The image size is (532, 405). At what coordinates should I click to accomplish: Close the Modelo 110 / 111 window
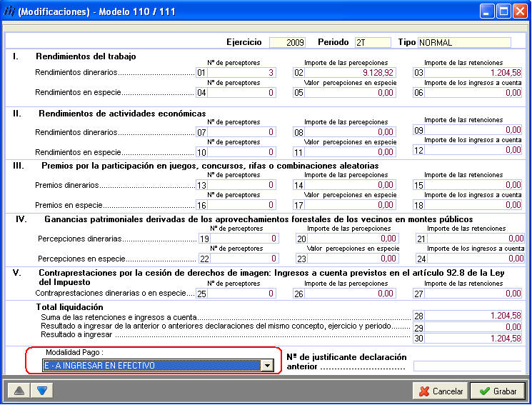520,11
